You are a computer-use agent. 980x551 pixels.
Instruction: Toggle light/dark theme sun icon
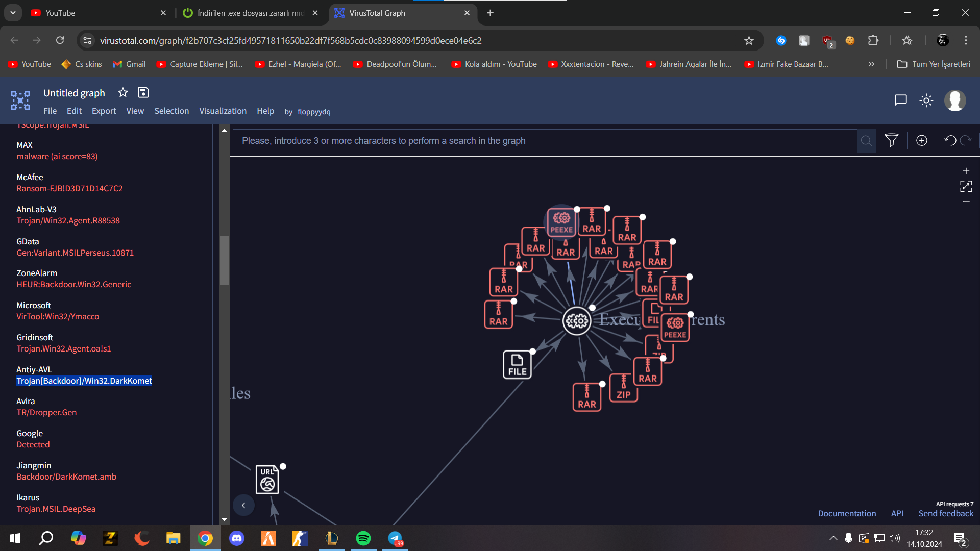coord(926,101)
